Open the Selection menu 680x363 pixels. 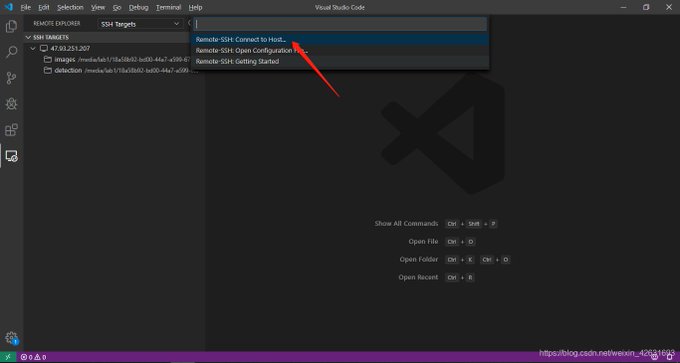70,7
